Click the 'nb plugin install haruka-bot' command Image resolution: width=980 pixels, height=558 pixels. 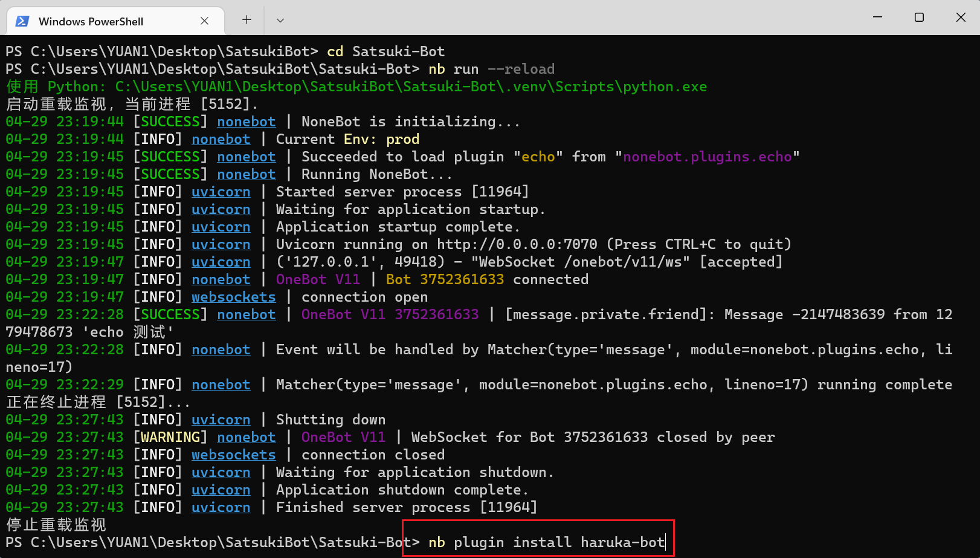pos(547,542)
